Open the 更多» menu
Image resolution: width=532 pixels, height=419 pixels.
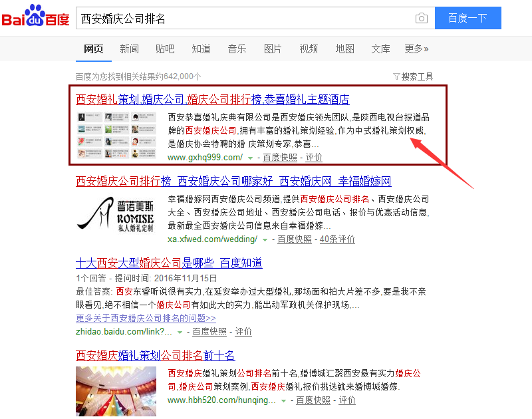[416, 49]
